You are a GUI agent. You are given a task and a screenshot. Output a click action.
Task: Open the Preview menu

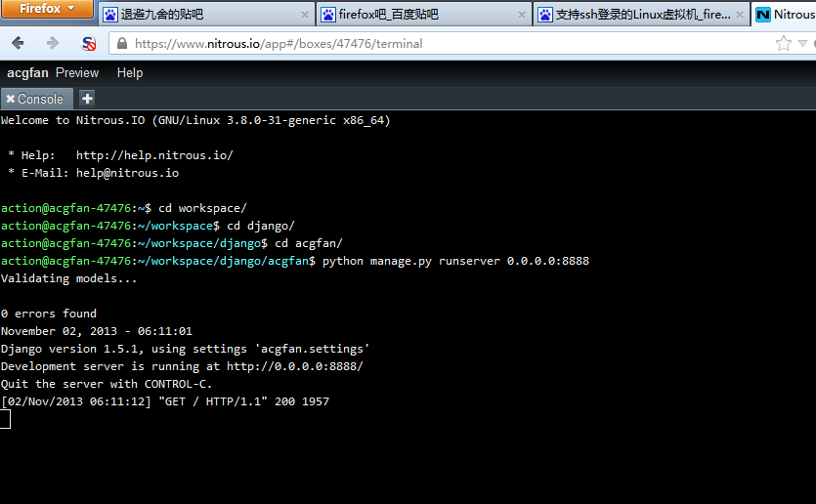coord(77,73)
